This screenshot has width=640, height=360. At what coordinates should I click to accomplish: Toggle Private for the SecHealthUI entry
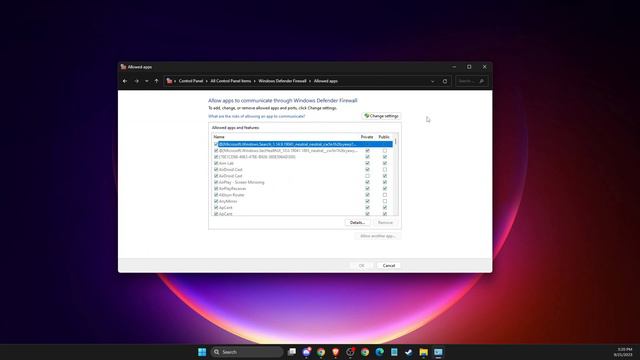tap(367, 151)
